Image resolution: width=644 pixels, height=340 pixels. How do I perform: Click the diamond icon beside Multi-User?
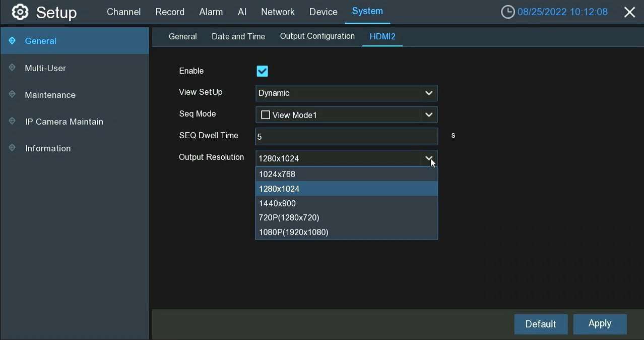click(12, 68)
